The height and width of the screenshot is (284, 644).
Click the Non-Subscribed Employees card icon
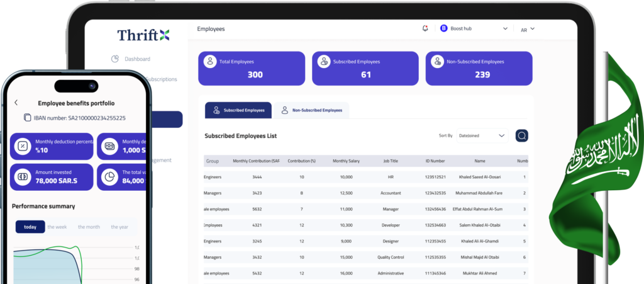point(438,62)
